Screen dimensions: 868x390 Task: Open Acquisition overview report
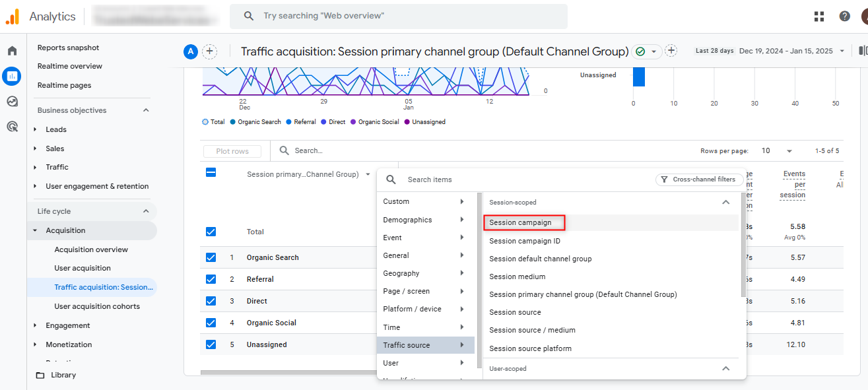[x=91, y=249]
